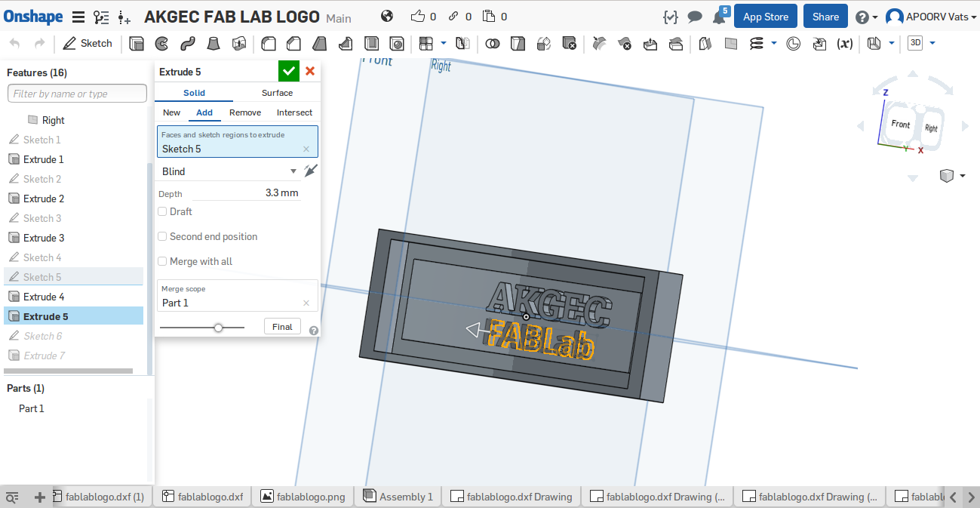Image resolution: width=980 pixels, height=508 pixels.
Task: Switch to the Surface tab
Action: [277, 93]
